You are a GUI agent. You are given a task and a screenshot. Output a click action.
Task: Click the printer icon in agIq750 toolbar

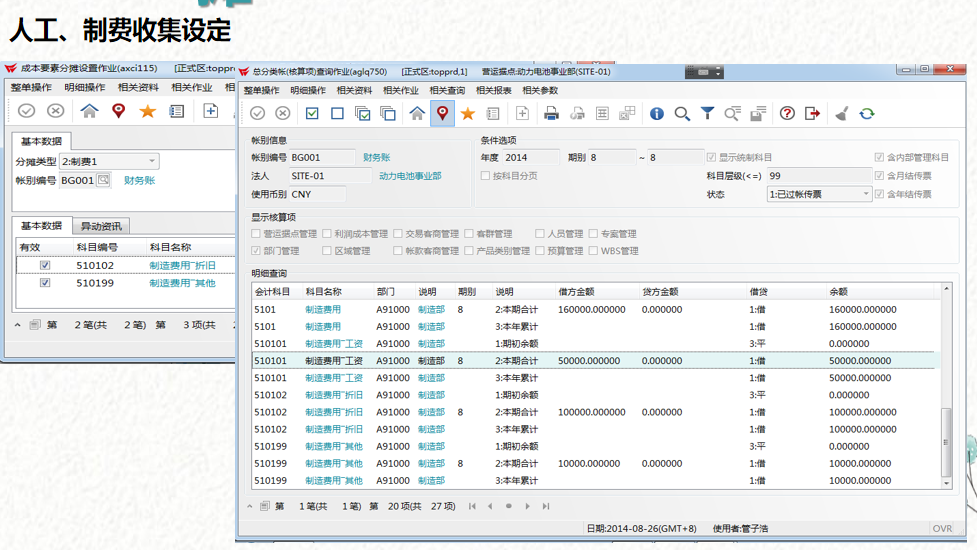tap(551, 114)
